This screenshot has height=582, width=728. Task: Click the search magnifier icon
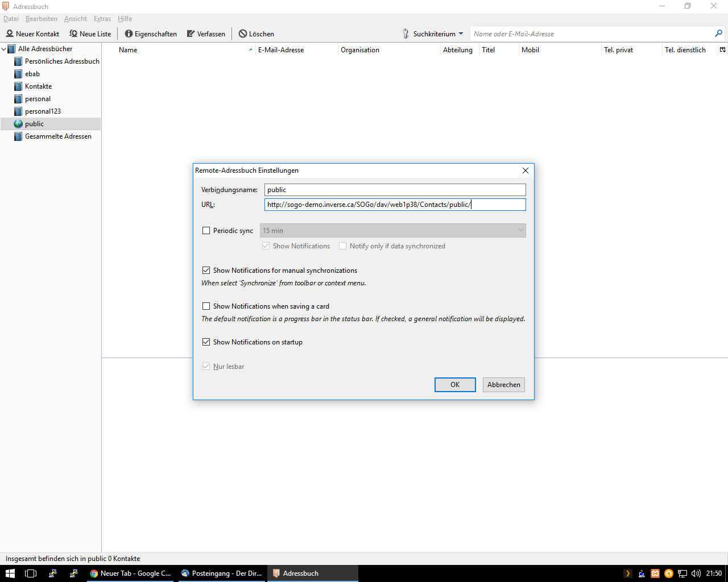click(718, 34)
